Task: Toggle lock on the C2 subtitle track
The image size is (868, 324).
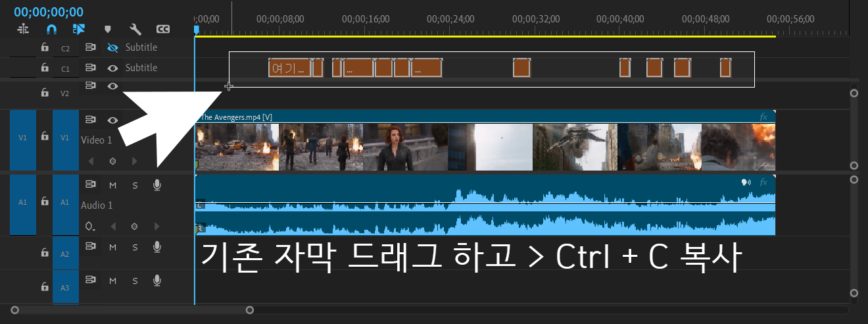Action: coord(45,47)
